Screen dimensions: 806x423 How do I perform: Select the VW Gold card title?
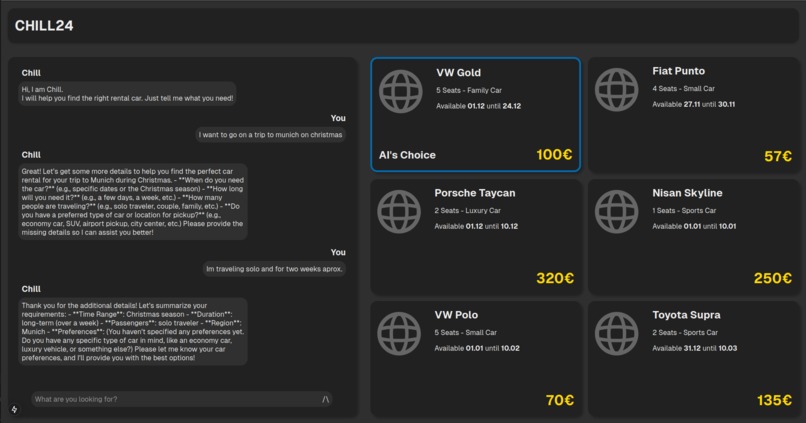coord(459,72)
